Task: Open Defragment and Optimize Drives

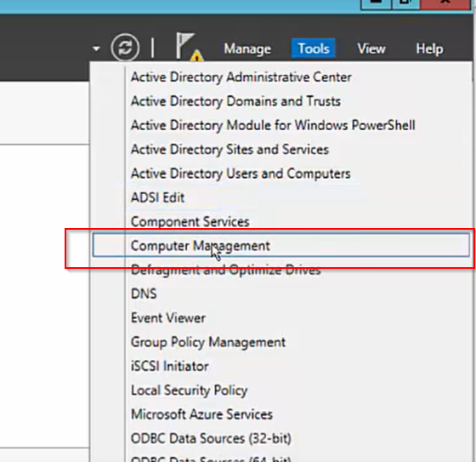Action: [226, 270]
